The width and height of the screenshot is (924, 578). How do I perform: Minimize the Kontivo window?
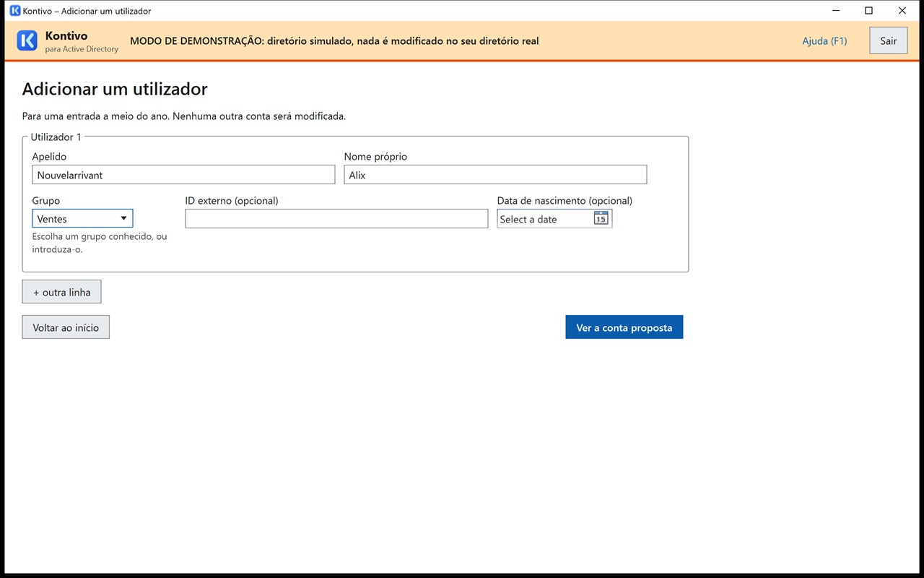(x=836, y=11)
